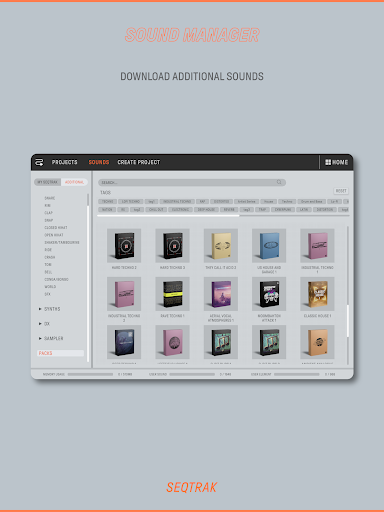Select SFX in the sidebar list
The image size is (384, 512).
click(48, 294)
